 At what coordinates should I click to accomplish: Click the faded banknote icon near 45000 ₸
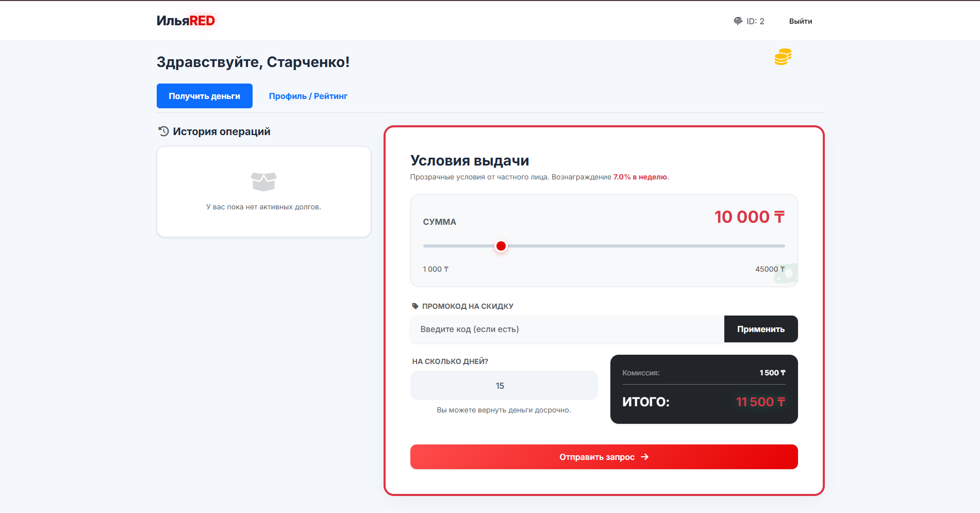pyautogui.click(x=785, y=273)
